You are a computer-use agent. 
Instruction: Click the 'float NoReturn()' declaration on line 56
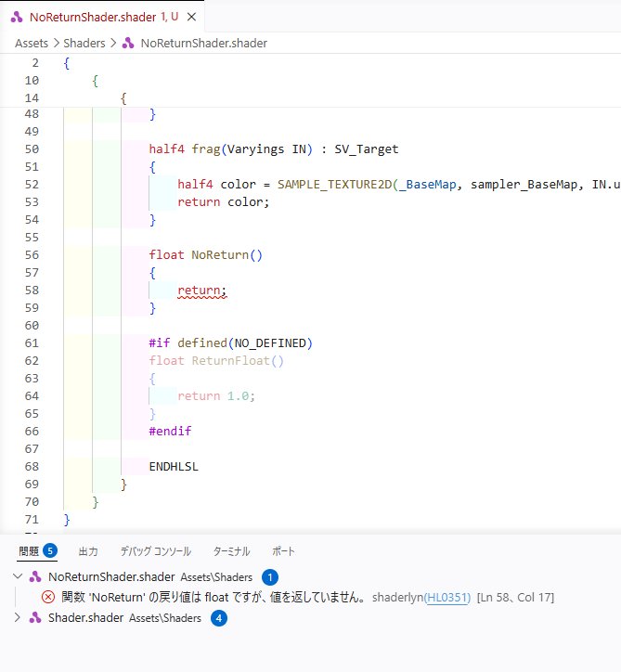click(205, 255)
